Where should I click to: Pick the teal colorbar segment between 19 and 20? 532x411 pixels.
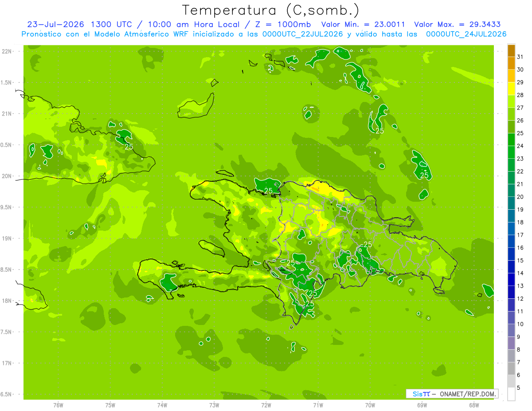click(x=511, y=203)
